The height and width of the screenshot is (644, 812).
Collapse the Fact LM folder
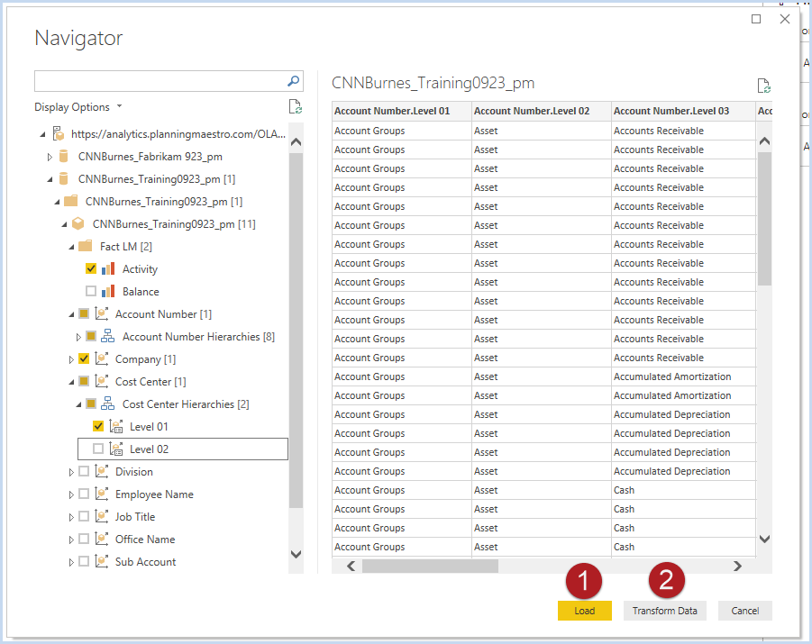coord(71,247)
